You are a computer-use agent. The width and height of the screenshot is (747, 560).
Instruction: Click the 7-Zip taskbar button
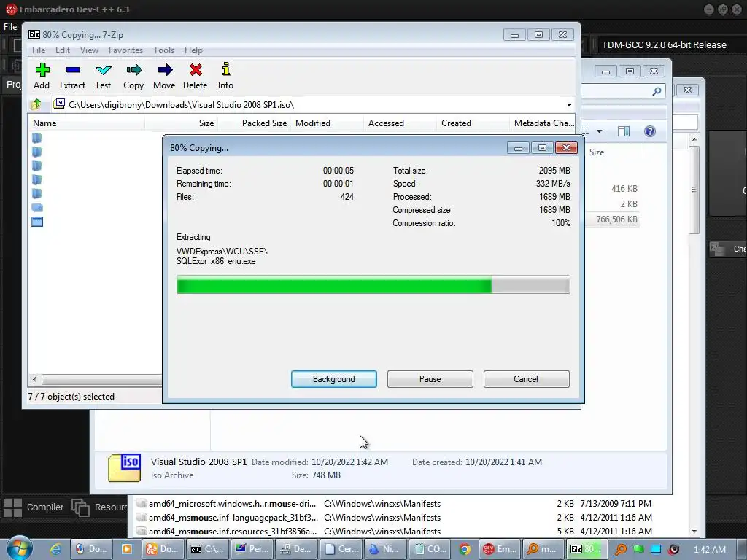point(586,549)
